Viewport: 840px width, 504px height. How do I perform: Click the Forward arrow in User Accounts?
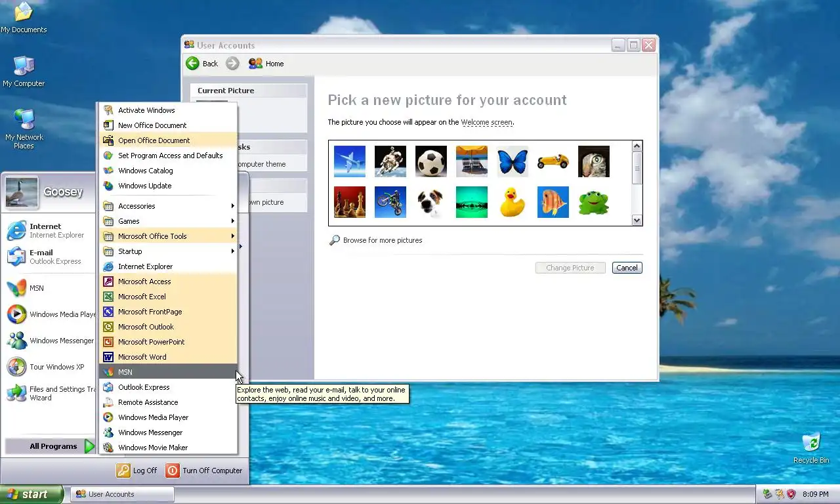(232, 64)
